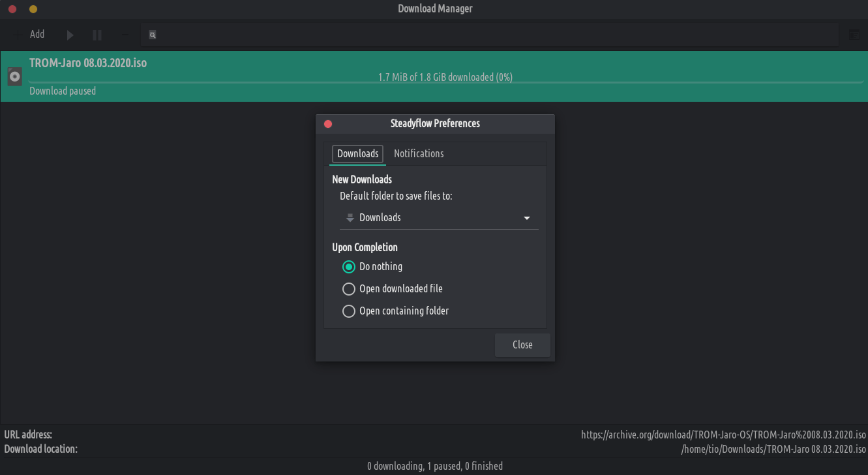Click the disc icon of TROM-Jaro ISO

click(14, 77)
